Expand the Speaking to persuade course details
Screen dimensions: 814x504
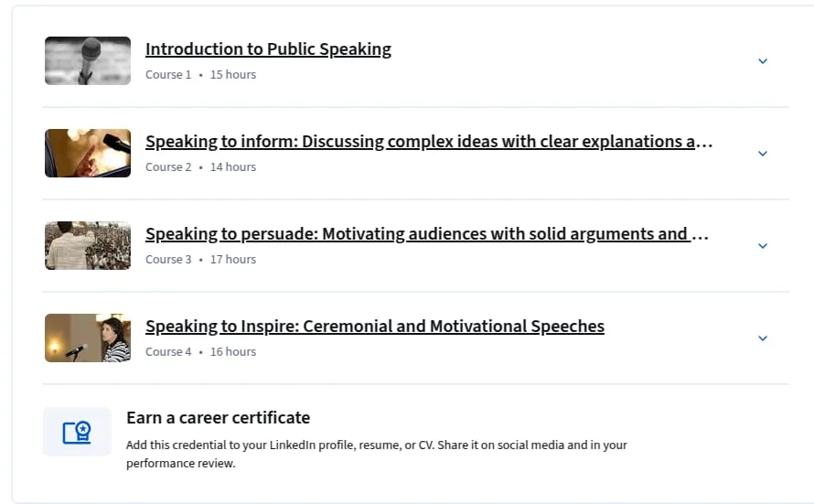[x=762, y=246]
